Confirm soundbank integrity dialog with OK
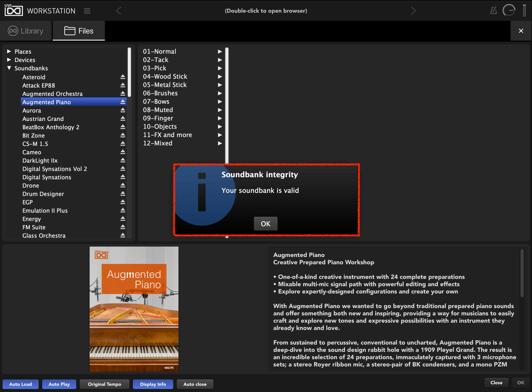532x392 pixels. 265,224
